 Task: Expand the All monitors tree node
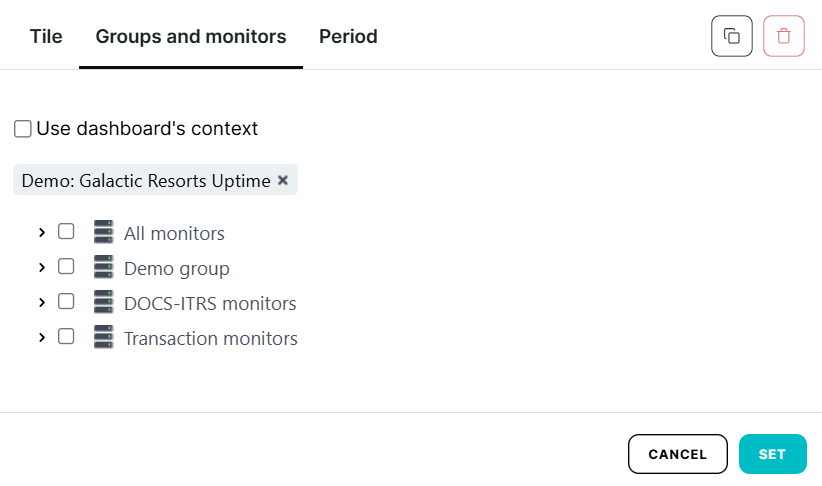coord(42,233)
